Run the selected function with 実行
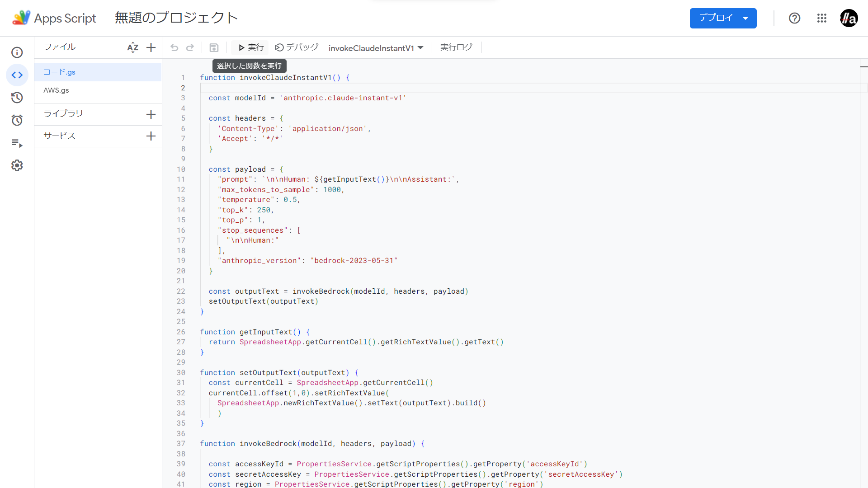The width and height of the screenshot is (868, 488). pos(251,47)
